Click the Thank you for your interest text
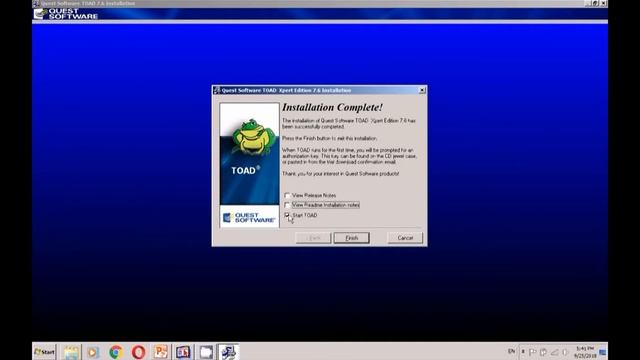This screenshot has height=360, width=640. (340, 173)
